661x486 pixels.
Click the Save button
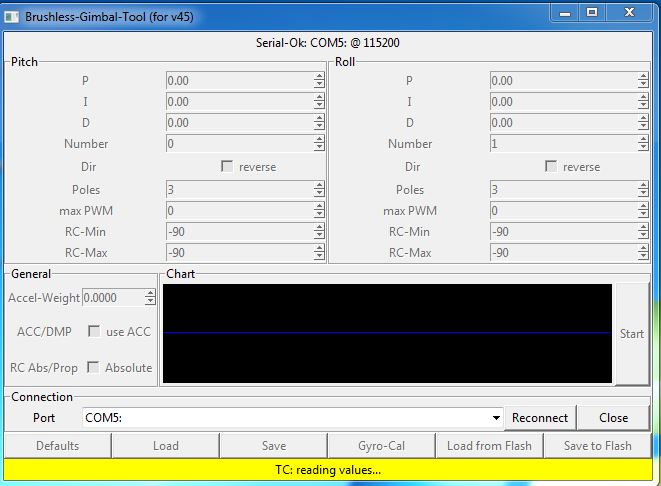point(274,446)
